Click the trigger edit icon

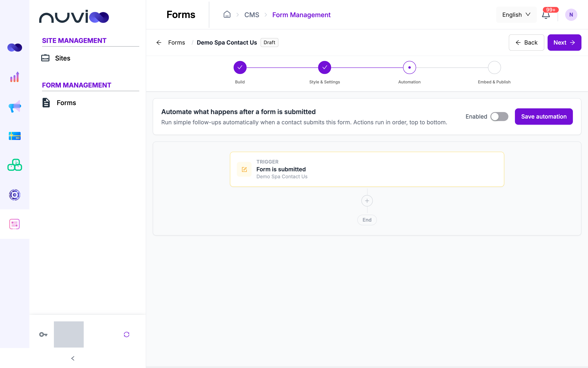point(244,169)
